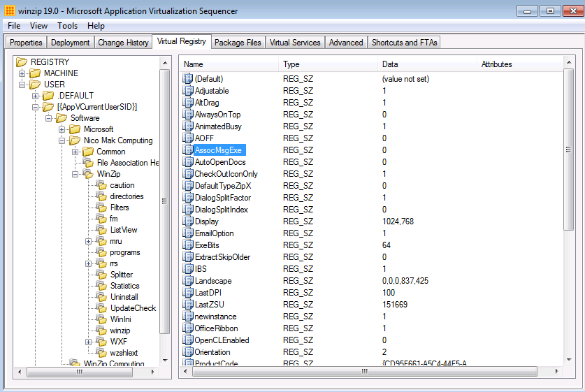Click the Filters key folder icon
This screenshot has width=585, height=392.
(101, 208)
